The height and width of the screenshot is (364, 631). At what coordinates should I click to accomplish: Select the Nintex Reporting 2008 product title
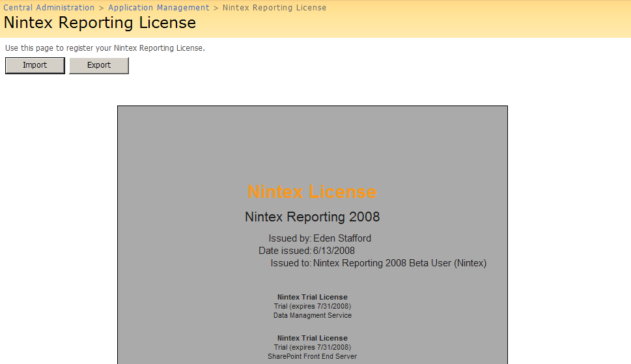coord(312,217)
